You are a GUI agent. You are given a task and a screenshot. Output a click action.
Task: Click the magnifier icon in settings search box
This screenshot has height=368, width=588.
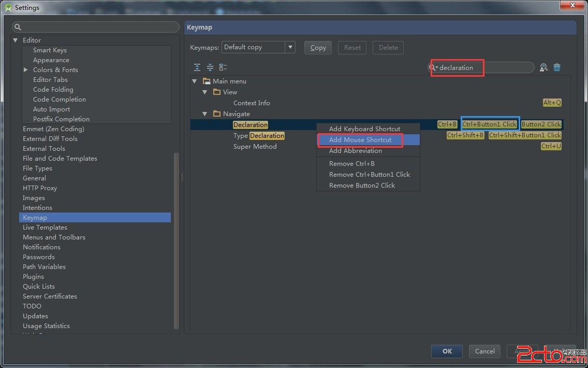18,27
